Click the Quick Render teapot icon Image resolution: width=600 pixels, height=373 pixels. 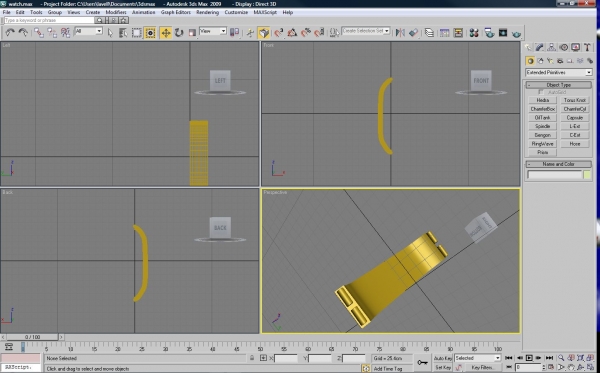click(x=517, y=34)
